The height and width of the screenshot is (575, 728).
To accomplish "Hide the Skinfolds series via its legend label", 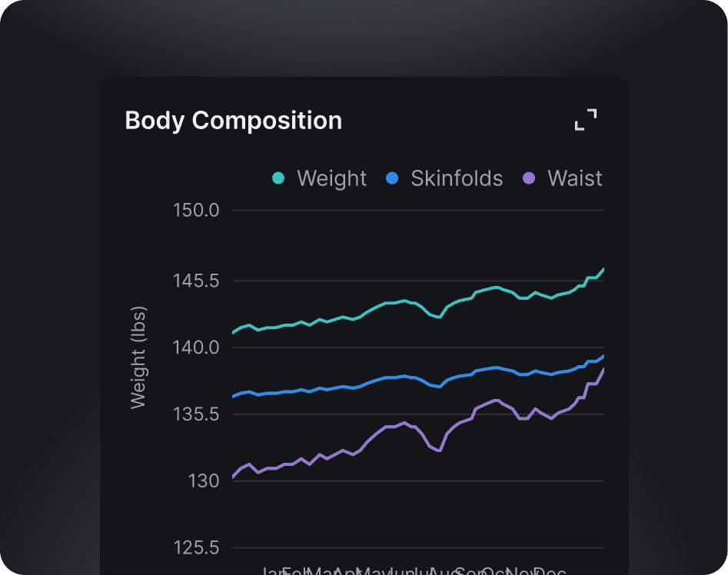I will click(457, 179).
